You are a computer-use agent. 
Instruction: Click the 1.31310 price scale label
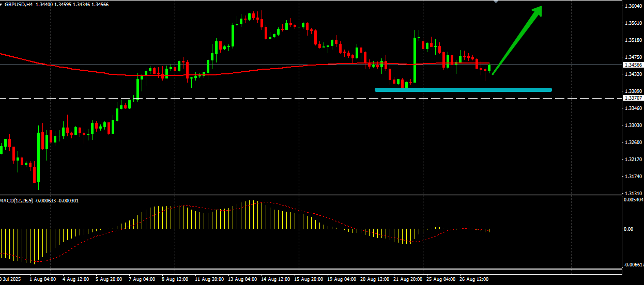(x=633, y=194)
